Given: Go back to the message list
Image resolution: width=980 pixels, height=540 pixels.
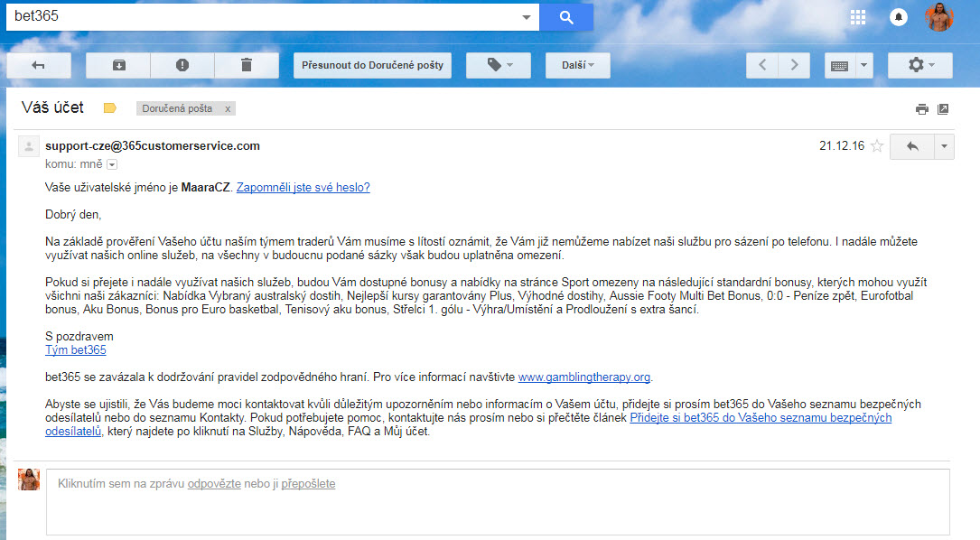Looking at the screenshot, I should 39,65.
